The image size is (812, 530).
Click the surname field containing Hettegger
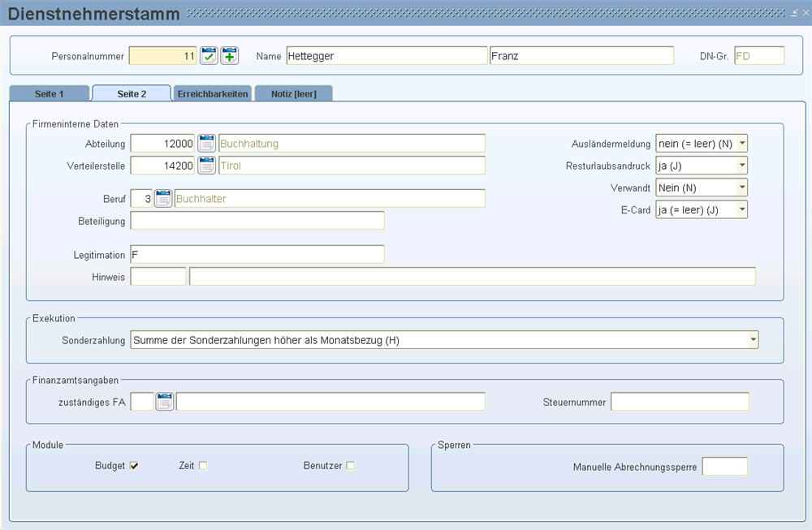(387, 56)
